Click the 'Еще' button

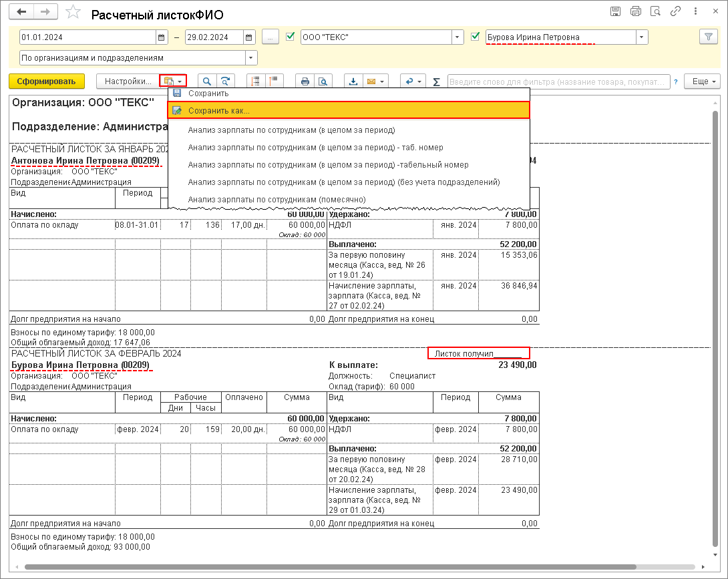(705, 81)
